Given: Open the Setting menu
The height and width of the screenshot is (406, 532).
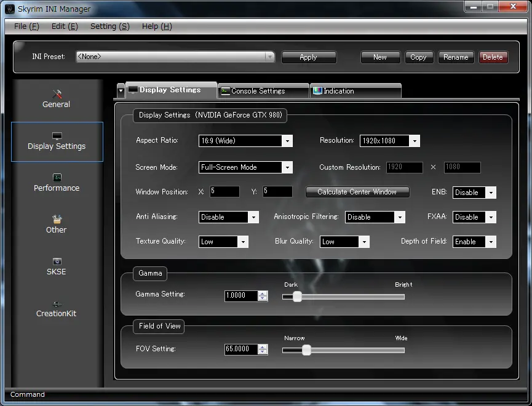Looking at the screenshot, I should [110, 26].
